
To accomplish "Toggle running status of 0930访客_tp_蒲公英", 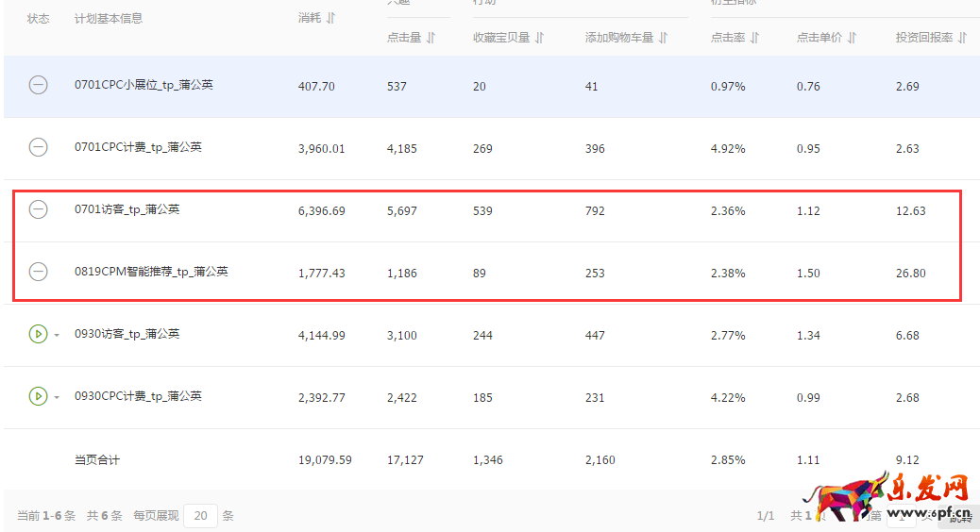I will pos(37,334).
